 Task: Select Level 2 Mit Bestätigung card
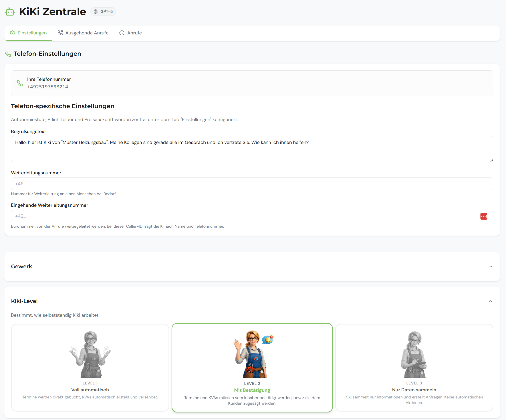click(x=252, y=367)
